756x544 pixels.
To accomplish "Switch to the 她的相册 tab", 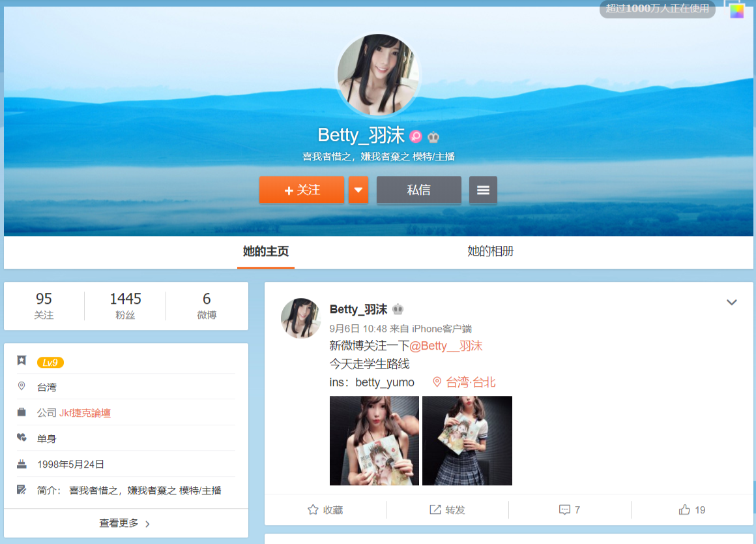I will (490, 252).
